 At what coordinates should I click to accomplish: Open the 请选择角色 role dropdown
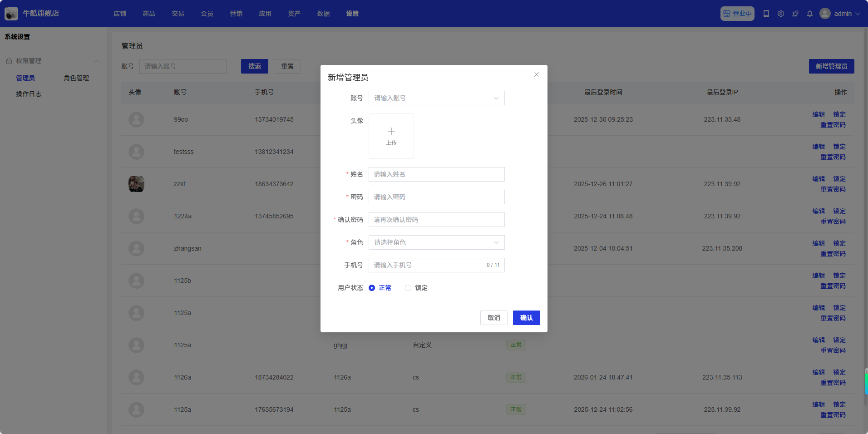click(437, 242)
